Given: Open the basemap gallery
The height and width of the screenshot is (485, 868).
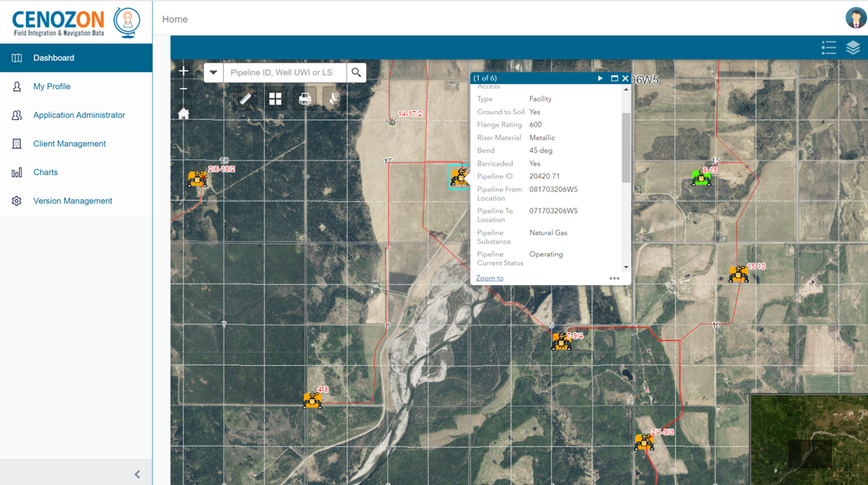Looking at the screenshot, I should (x=275, y=98).
